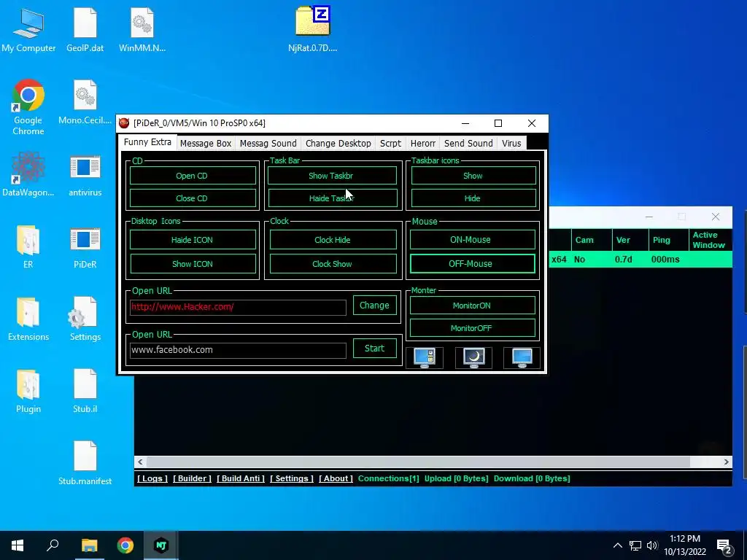Select the WinMM.N... file icon
Viewport: 747px width, 560px height.
pos(142,30)
